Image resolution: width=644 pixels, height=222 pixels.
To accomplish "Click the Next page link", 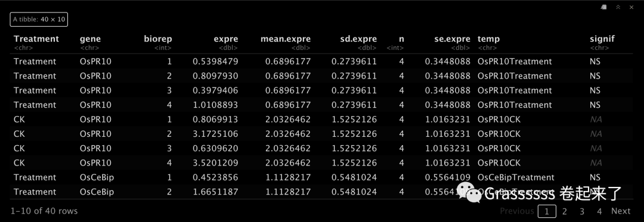I will tap(621, 211).
